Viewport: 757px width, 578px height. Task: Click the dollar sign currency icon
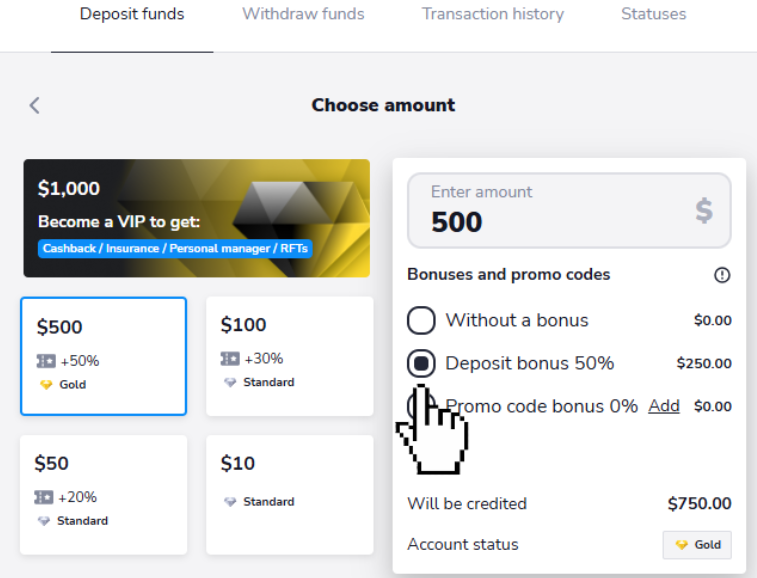point(704,211)
